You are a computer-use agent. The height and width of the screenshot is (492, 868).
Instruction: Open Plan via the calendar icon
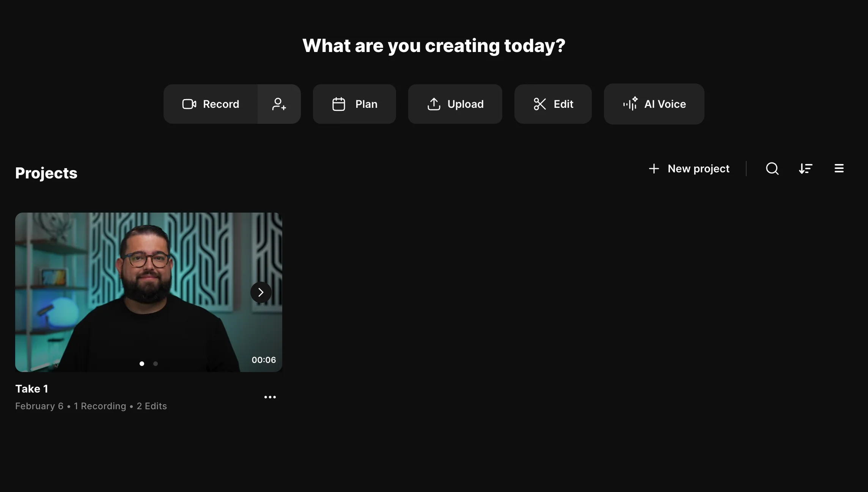[339, 104]
